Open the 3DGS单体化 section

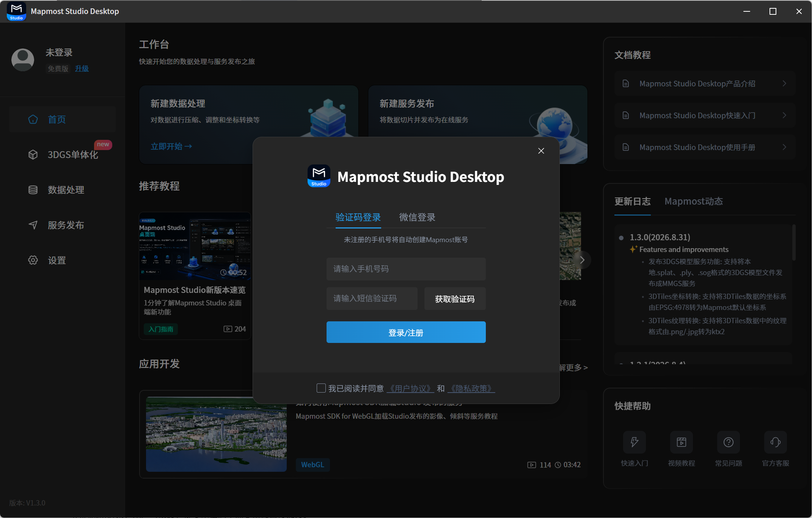point(63,155)
